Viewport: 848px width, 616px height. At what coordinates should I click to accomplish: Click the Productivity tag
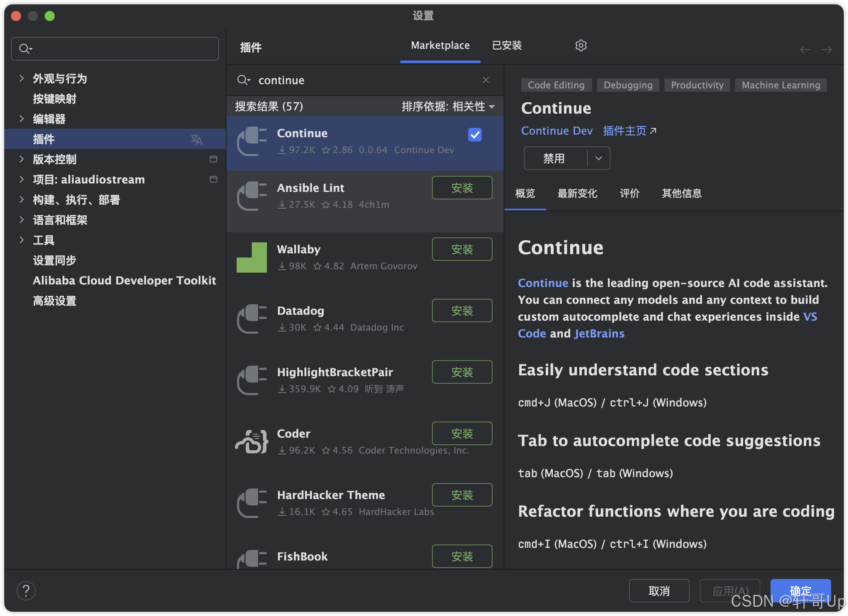(697, 85)
